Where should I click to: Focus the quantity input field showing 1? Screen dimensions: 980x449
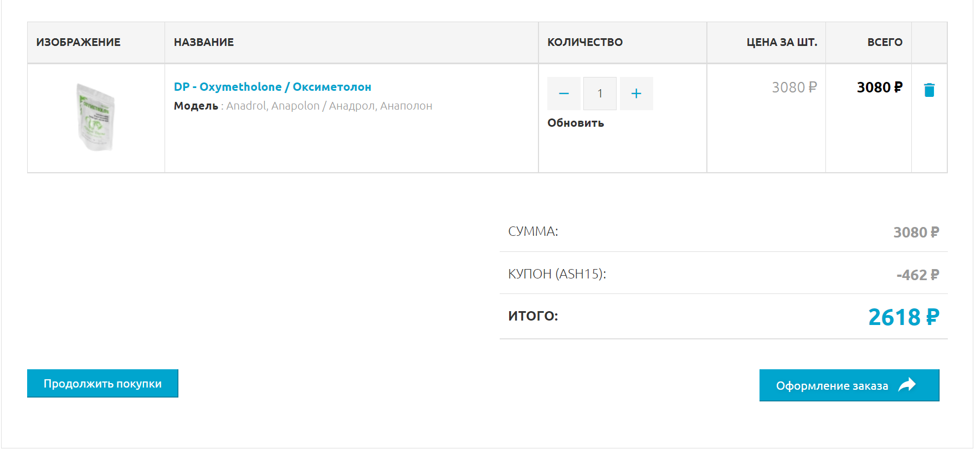tap(600, 94)
